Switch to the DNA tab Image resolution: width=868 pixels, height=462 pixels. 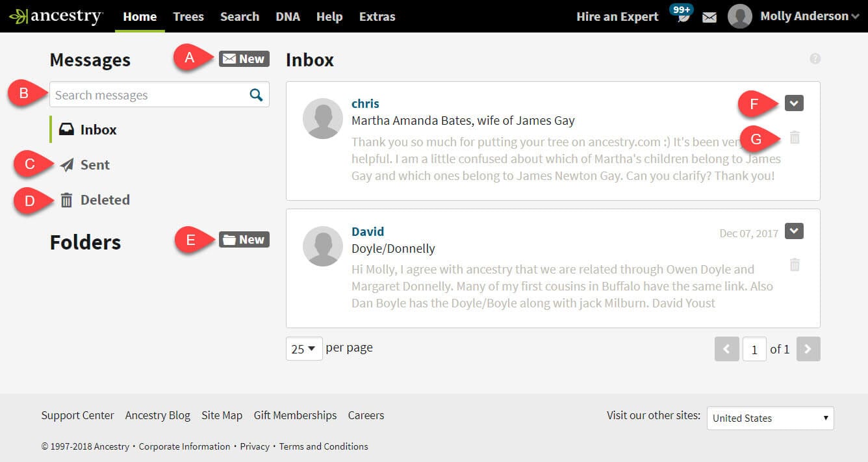[288, 17]
